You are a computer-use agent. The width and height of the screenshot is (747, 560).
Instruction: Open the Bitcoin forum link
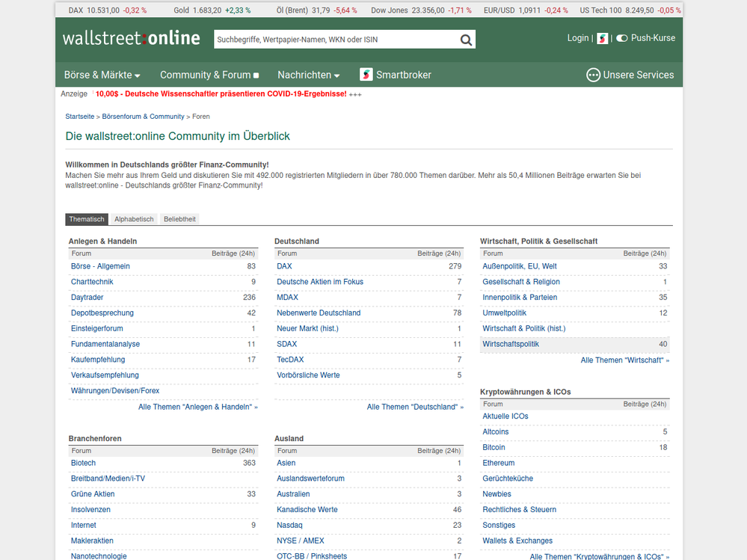pyautogui.click(x=494, y=448)
